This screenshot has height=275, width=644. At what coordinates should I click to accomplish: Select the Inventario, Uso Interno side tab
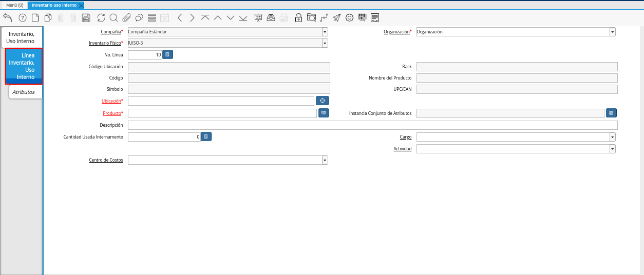tap(22, 37)
